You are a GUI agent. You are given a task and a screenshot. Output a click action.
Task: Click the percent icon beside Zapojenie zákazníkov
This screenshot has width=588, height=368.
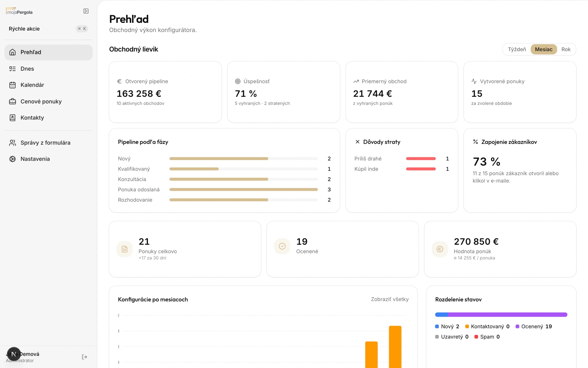(x=475, y=142)
